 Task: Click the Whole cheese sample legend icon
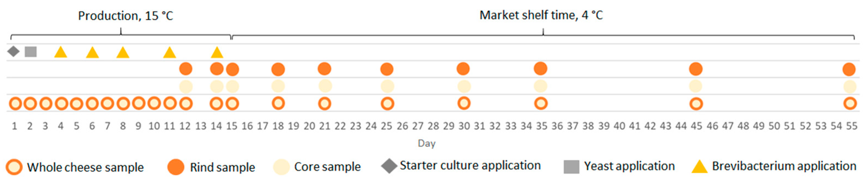(x=14, y=167)
